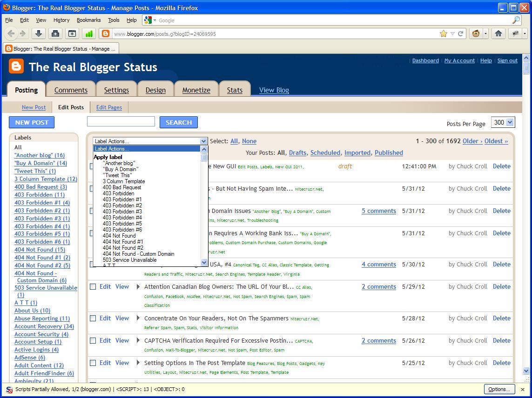The height and width of the screenshot is (398, 532).
Task: Click the Google search magnifier icon
Action: [x=515, y=20]
